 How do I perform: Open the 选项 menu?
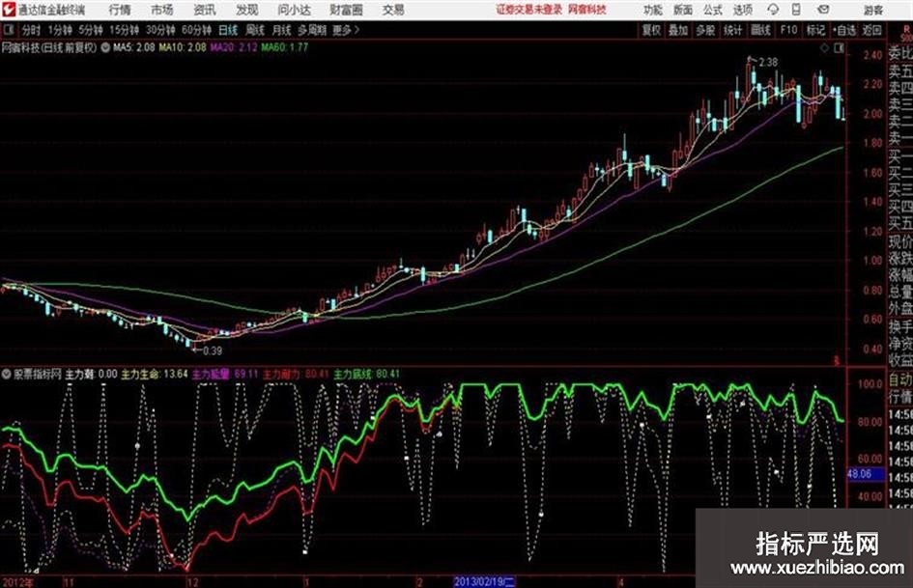(x=742, y=10)
